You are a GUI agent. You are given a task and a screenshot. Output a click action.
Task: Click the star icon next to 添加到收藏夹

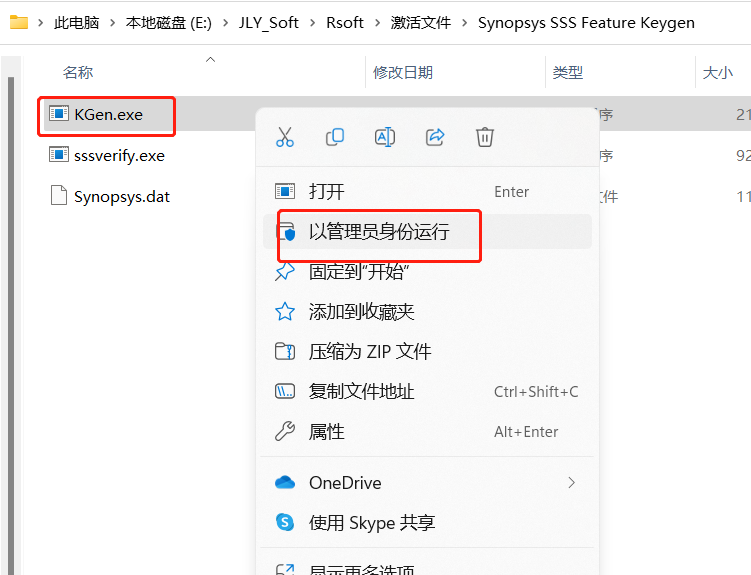coord(284,312)
